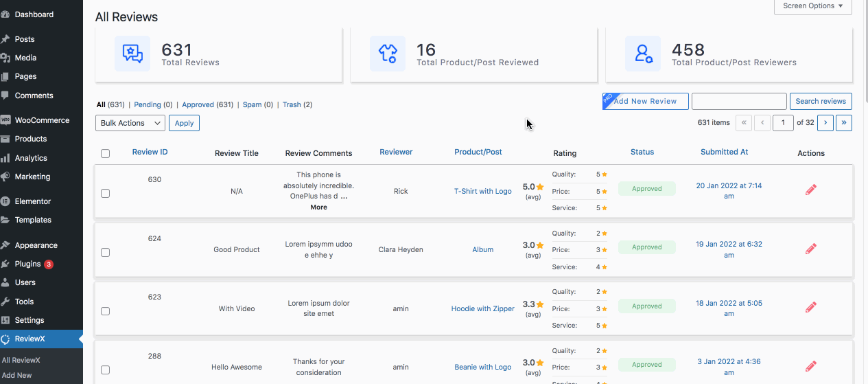Click the Media icon in sidebar
868x384 pixels.
pos(5,58)
